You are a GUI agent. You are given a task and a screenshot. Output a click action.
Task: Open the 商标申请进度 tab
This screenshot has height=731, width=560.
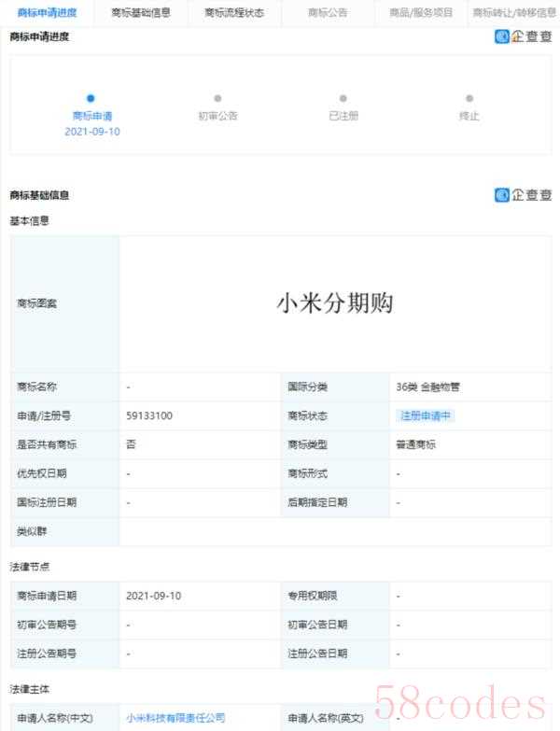pos(47,12)
